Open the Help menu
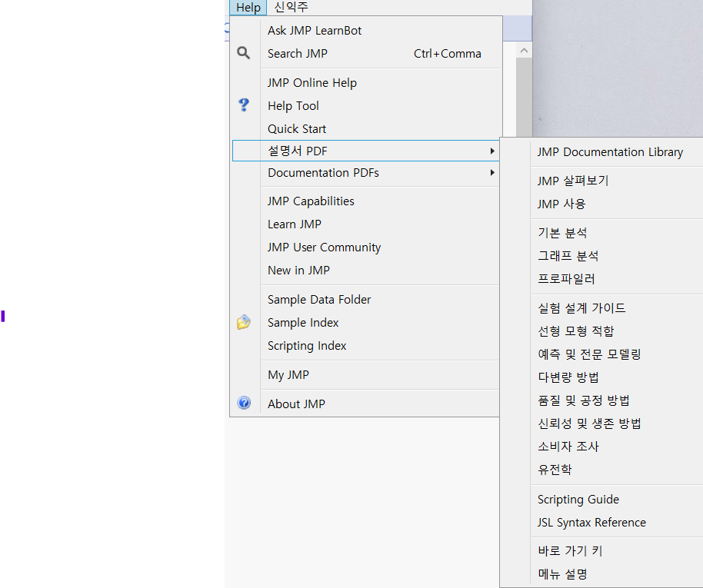The height and width of the screenshot is (588, 703). point(248,7)
